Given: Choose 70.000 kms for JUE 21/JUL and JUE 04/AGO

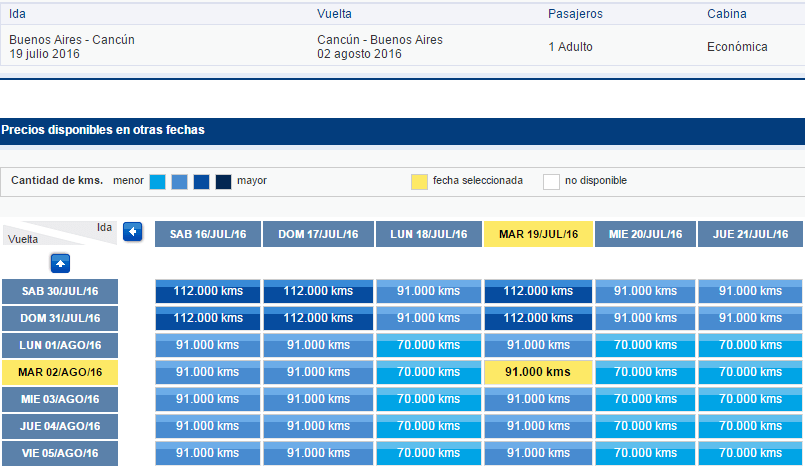Looking at the screenshot, I should [x=750, y=426].
